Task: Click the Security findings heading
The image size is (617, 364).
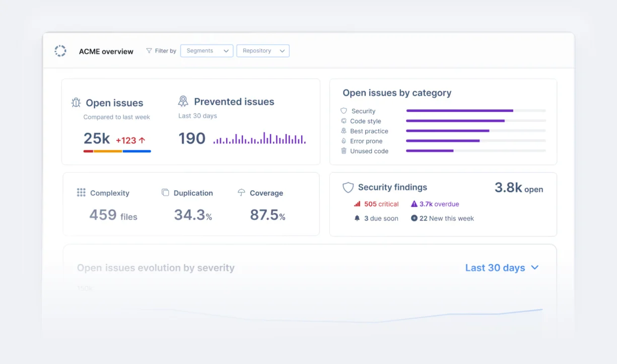Action: click(392, 187)
